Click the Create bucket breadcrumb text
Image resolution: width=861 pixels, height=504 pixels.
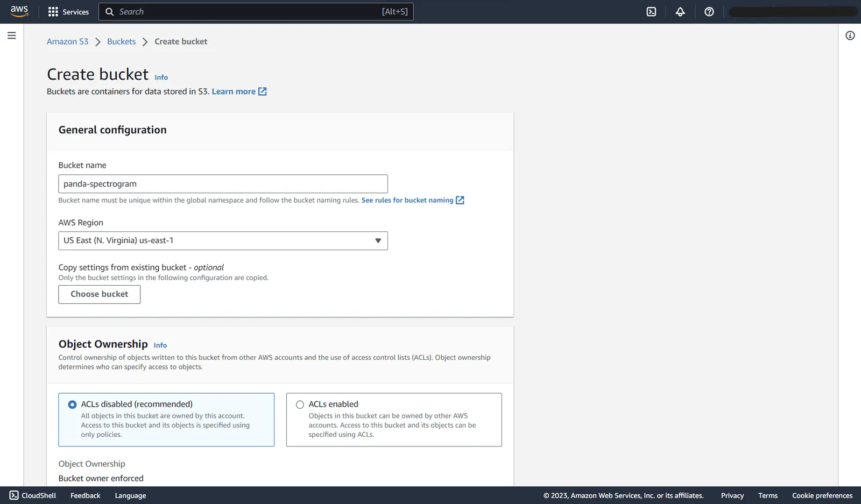(181, 41)
